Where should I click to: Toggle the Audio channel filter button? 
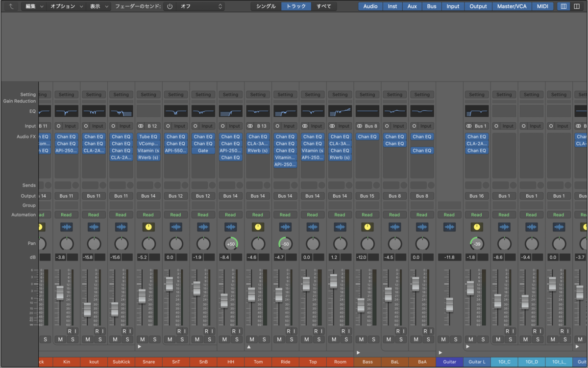(x=370, y=6)
